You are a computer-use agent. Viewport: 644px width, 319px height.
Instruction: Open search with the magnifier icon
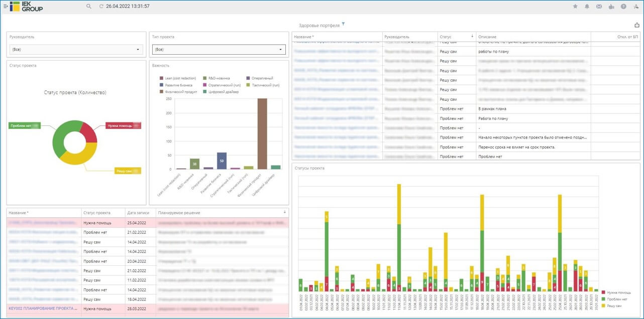(x=89, y=7)
